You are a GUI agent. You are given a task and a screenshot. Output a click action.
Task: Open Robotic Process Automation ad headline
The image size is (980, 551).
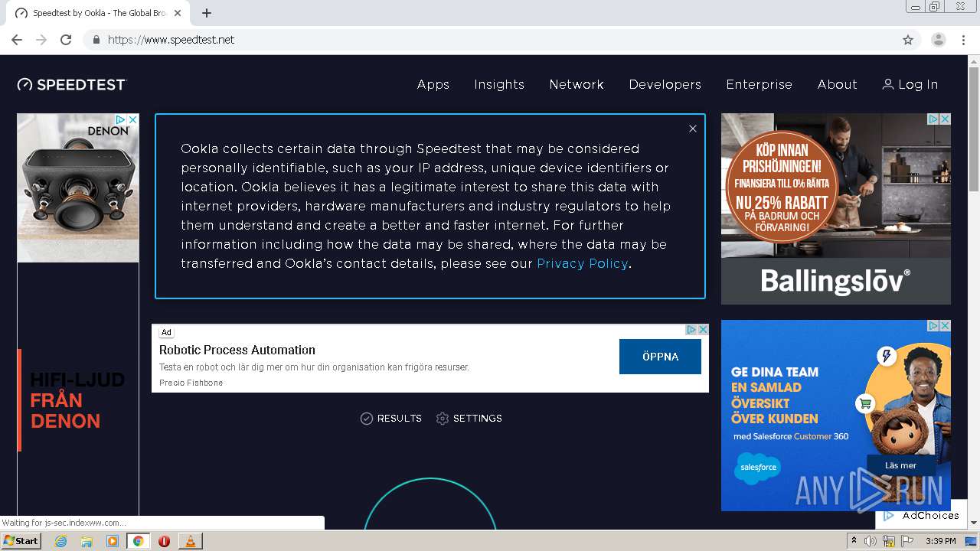(x=237, y=350)
